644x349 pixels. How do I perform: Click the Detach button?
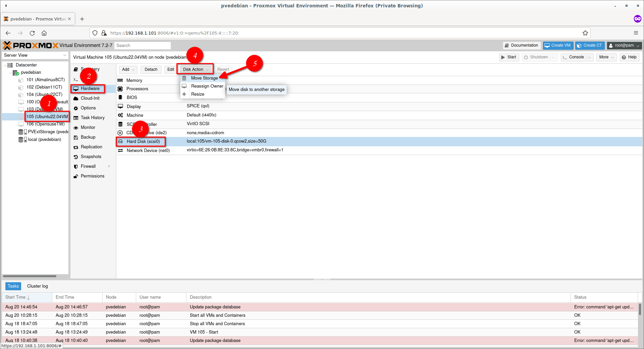(151, 69)
